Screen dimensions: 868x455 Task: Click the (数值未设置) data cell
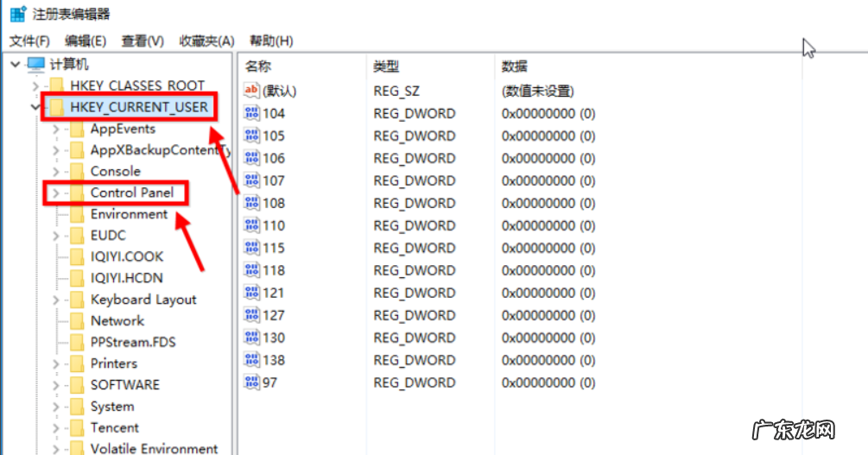[x=537, y=91]
